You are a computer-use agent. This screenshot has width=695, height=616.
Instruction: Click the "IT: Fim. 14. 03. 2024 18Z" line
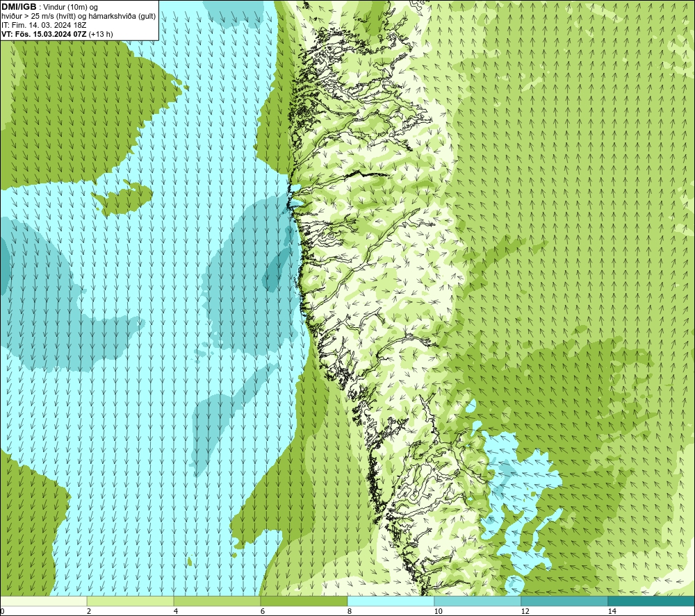coord(44,25)
